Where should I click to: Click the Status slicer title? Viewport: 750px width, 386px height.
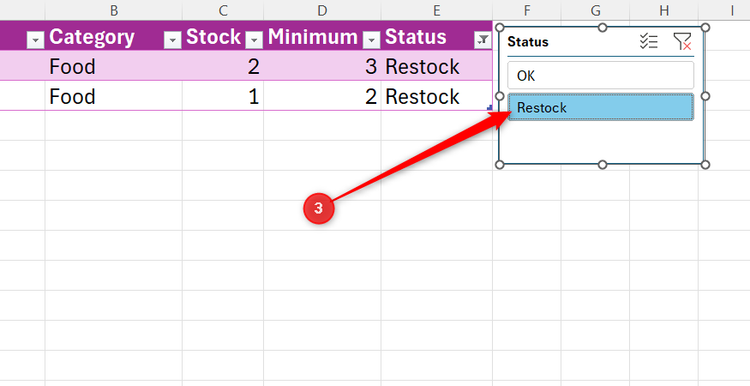point(528,42)
